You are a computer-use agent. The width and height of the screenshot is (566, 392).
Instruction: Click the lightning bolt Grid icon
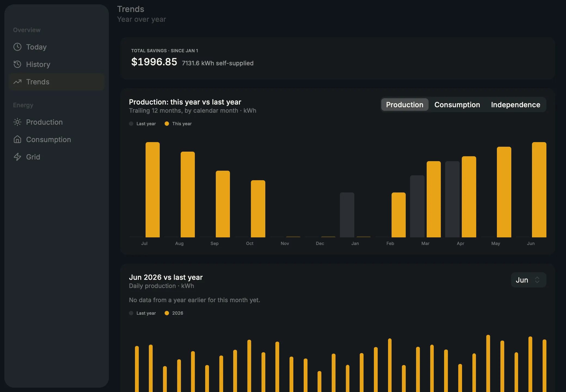[x=17, y=157]
